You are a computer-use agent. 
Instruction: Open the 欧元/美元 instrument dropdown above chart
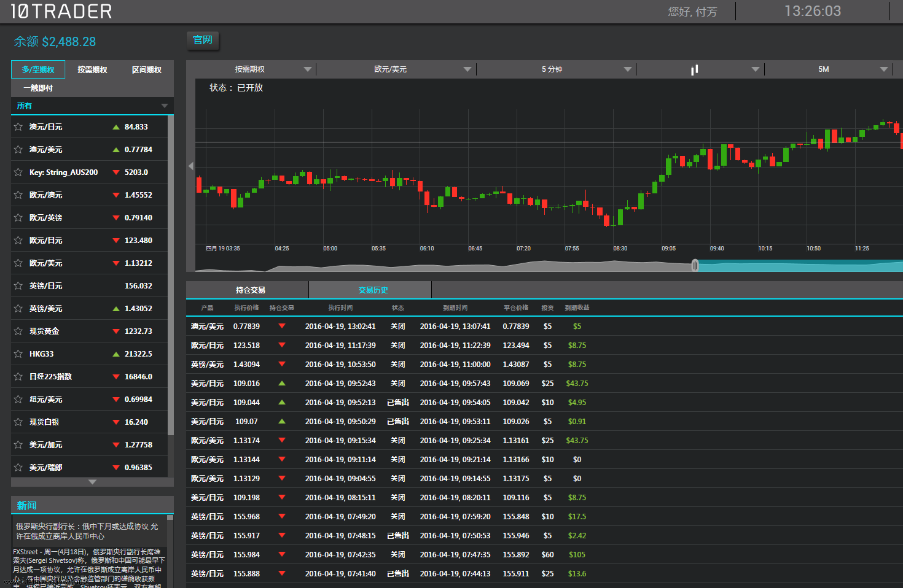coord(395,69)
